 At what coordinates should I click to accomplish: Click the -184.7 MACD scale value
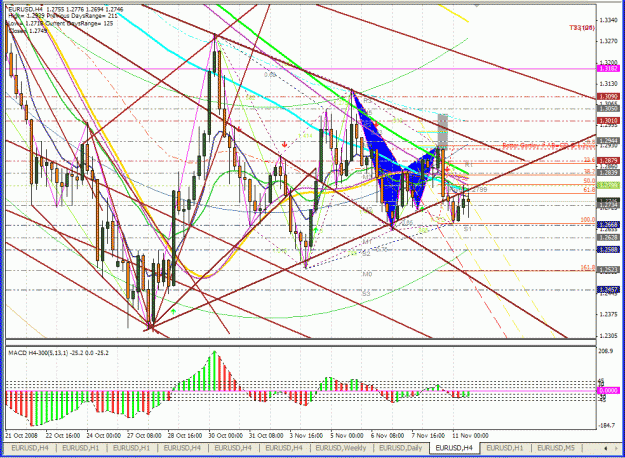click(x=607, y=425)
